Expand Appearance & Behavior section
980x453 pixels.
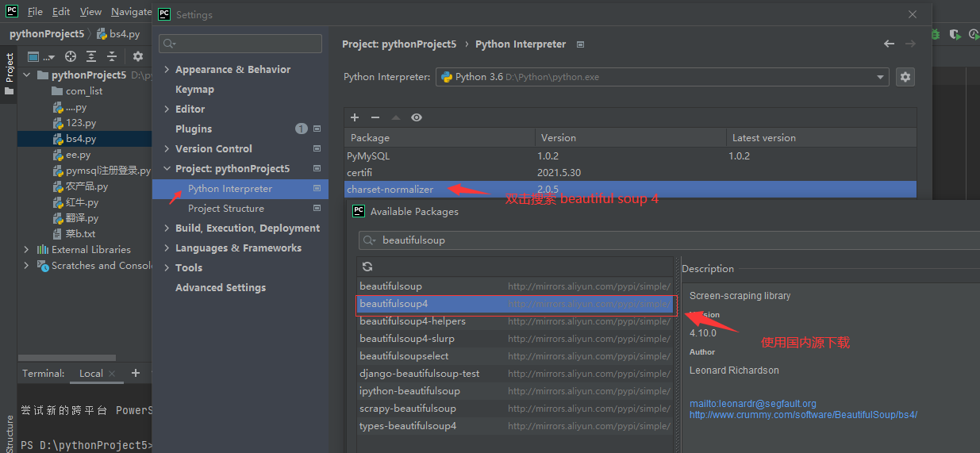click(x=167, y=69)
